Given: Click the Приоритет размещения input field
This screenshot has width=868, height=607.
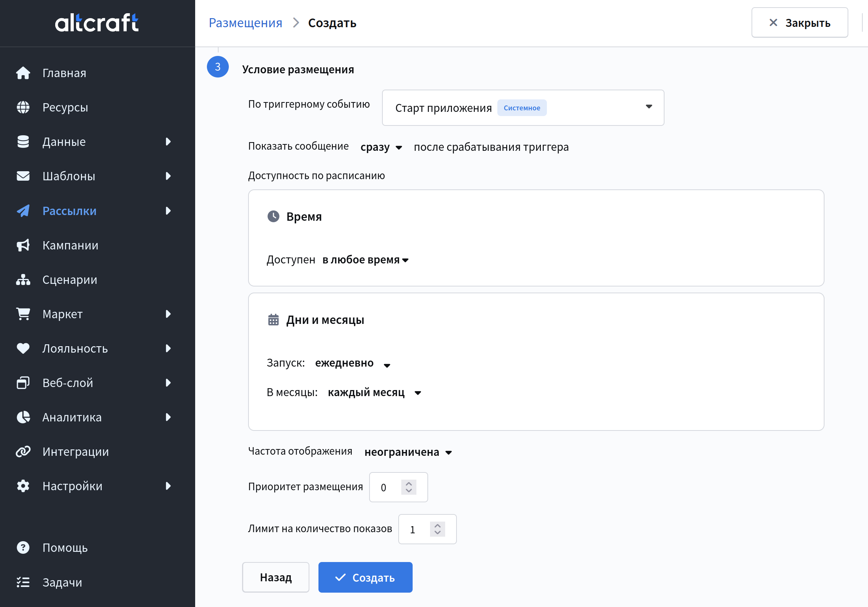Looking at the screenshot, I should (398, 487).
